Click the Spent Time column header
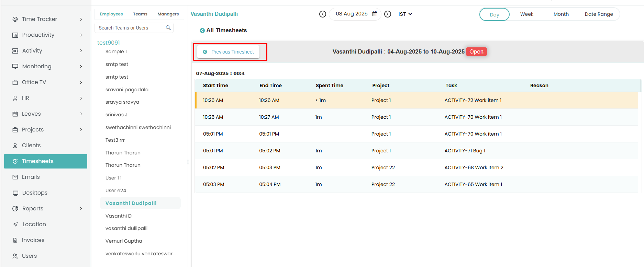 coord(330,85)
